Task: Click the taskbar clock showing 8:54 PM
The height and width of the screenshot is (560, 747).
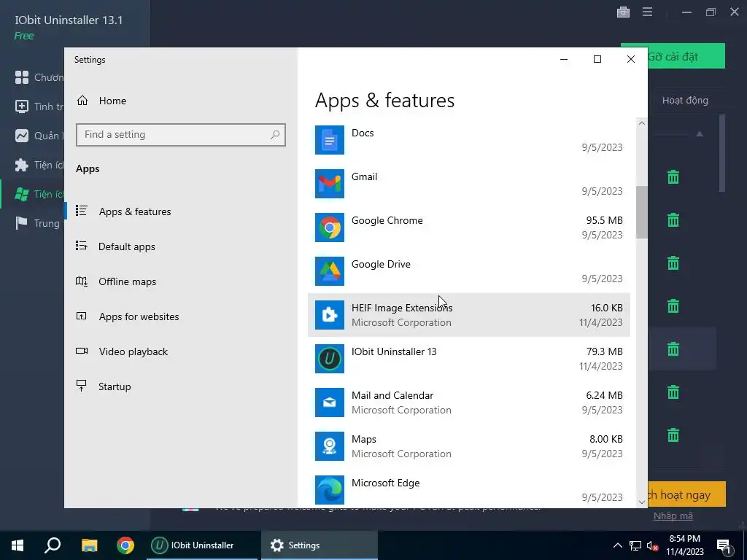Action: tap(684, 545)
